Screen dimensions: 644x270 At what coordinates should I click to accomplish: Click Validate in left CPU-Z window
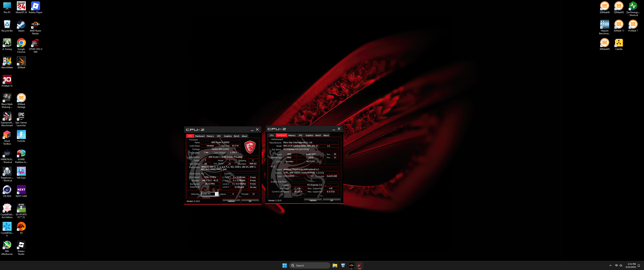(x=231, y=201)
